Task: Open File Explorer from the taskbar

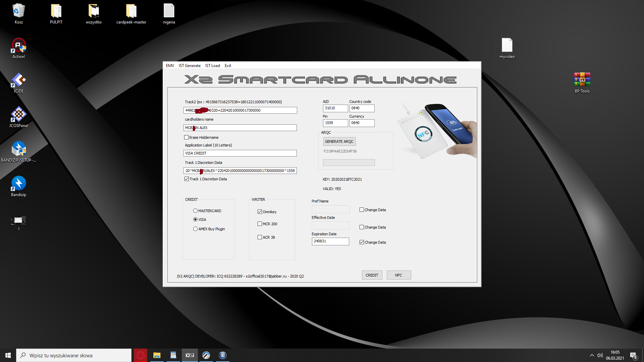Action: click(157, 355)
